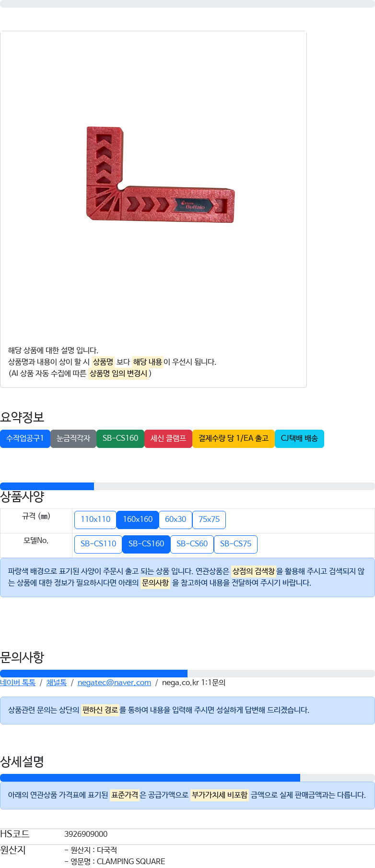This screenshot has width=375, height=868.
Task: Click the negatec@naver.com email link
Action: [x=114, y=683]
